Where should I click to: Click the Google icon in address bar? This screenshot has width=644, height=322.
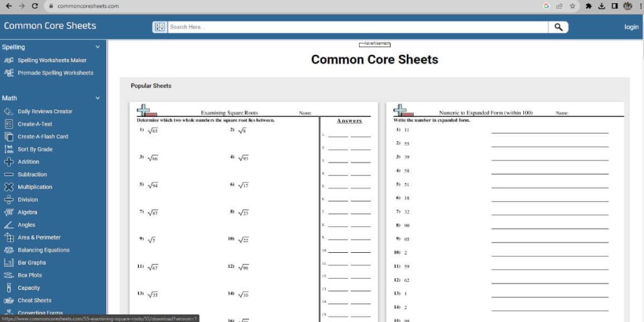click(547, 6)
